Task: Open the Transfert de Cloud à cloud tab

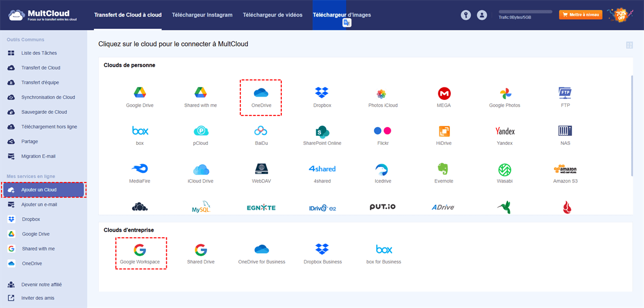Action: [128, 15]
